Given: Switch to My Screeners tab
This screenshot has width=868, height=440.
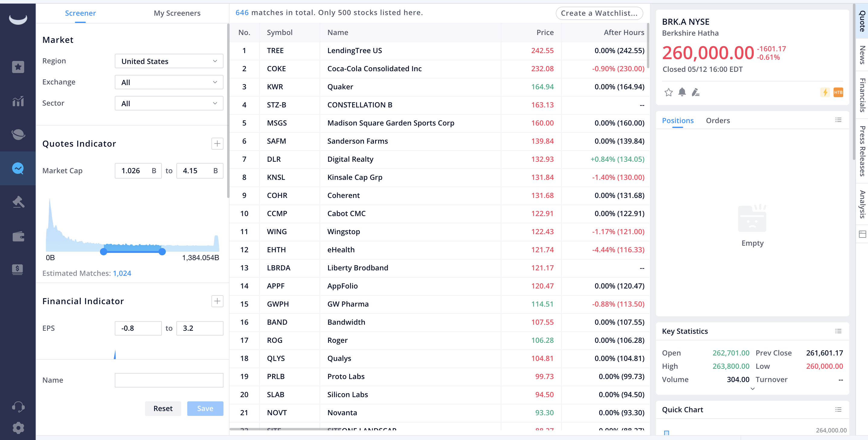Looking at the screenshot, I should pyautogui.click(x=177, y=13).
